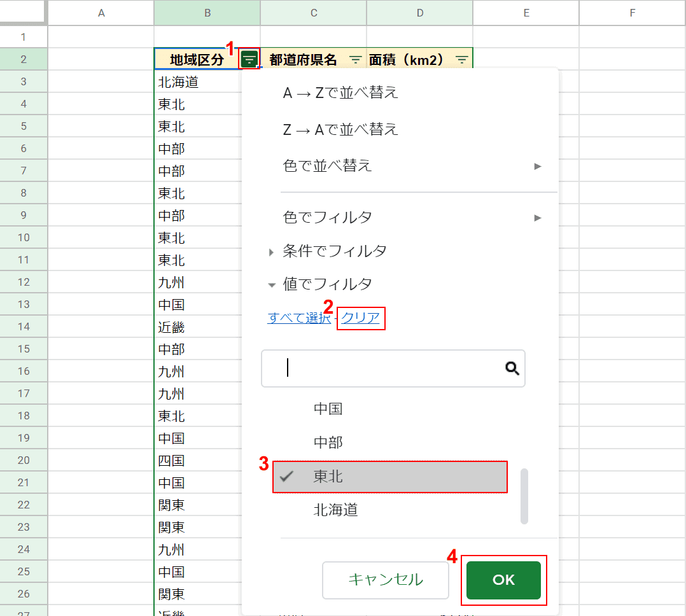The width and height of the screenshot is (686, 616).
Task: Click the 中国 cell in row 13
Action: pyautogui.click(x=198, y=304)
